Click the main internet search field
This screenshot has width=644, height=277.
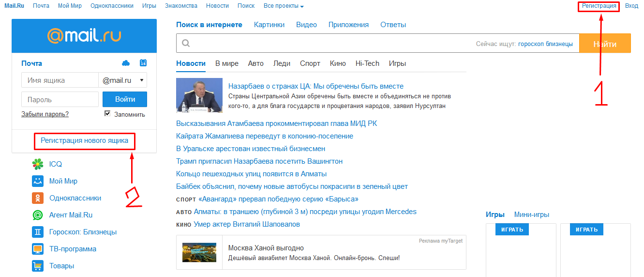tap(377, 44)
